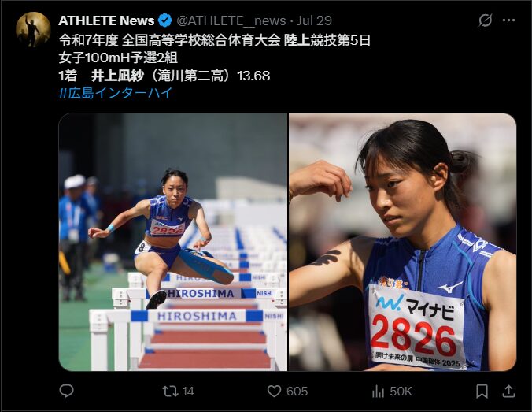Like the post with heart icon
Screen dimensions: 532x412
tap(274, 392)
